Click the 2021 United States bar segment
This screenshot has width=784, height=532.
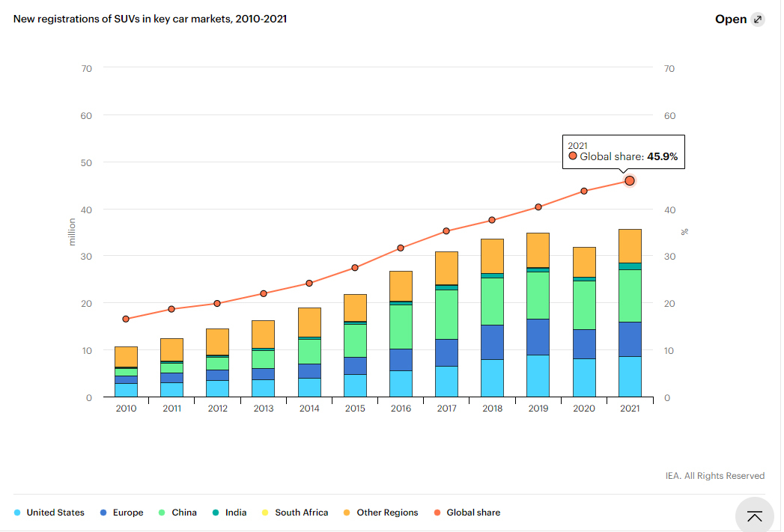click(x=630, y=376)
